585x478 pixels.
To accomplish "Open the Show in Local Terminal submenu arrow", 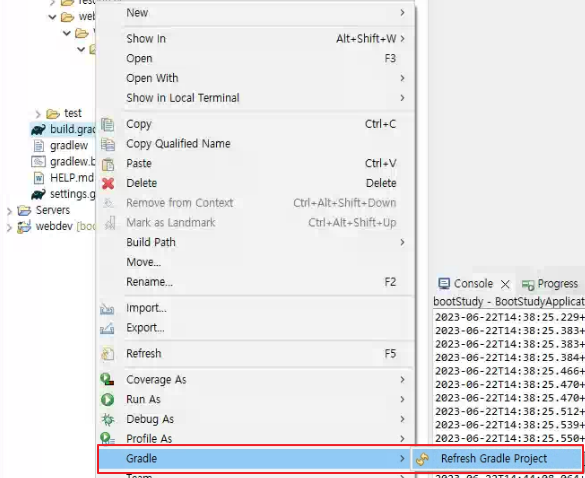I will coord(402,98).
